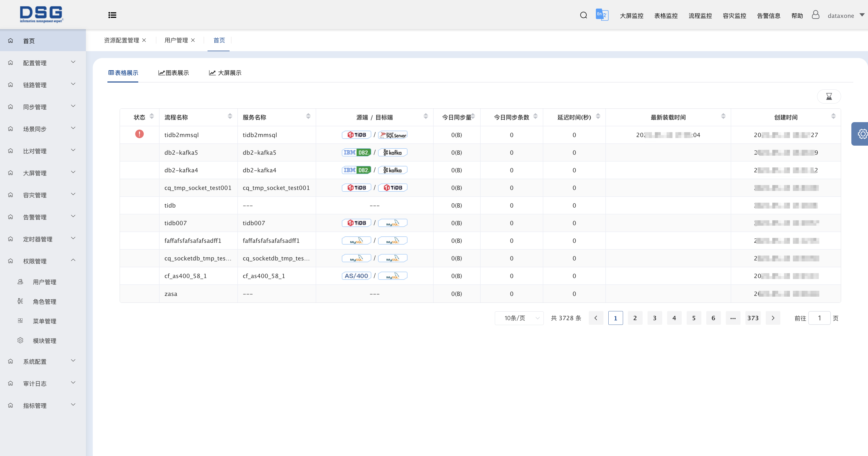Image resolution: width=868 pixels, height=456 pixels.
Task: Open 角色管理 in the sidebar
Action: tap(45, 302)
